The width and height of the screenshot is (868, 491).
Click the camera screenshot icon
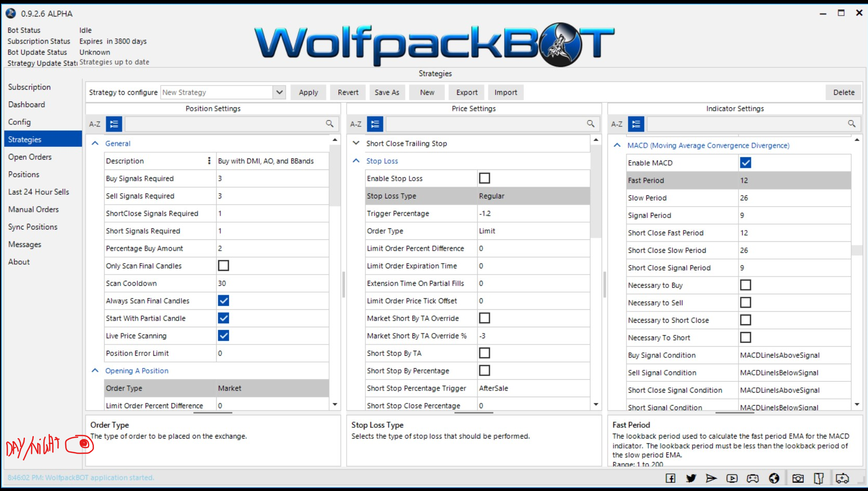click(x=798, y=478)
